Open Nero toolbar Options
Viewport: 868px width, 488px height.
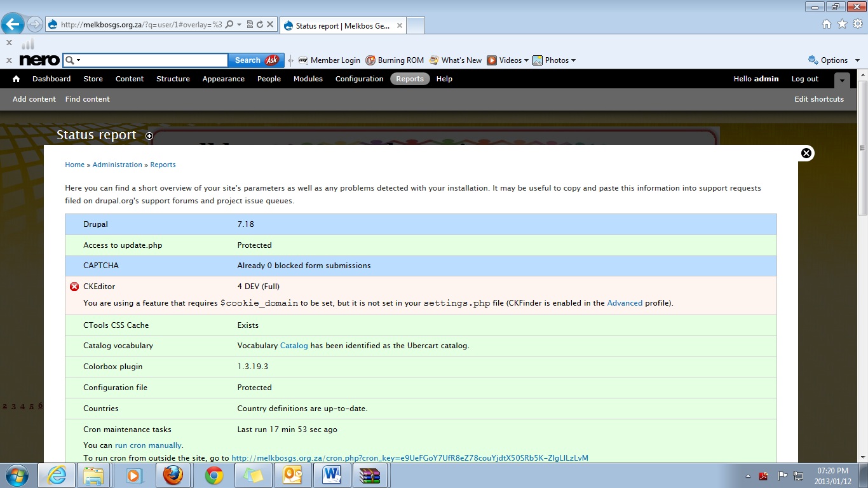828,60
